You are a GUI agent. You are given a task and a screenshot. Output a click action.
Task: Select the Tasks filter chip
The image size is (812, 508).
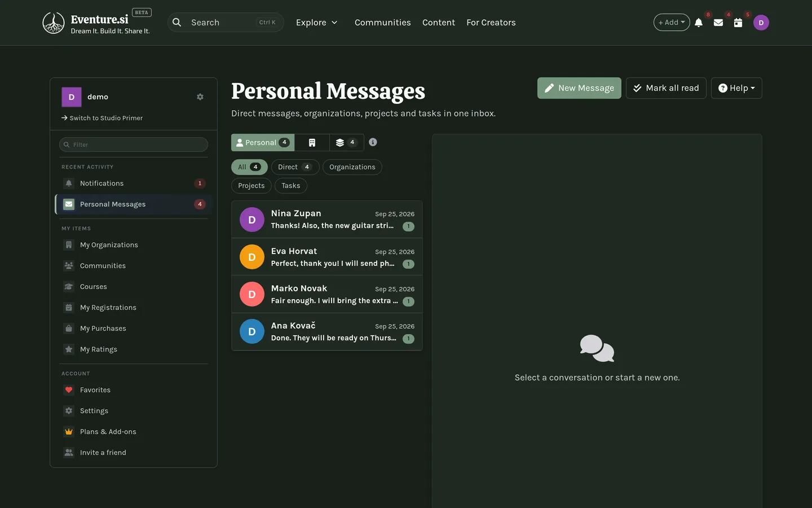[291, 186]
